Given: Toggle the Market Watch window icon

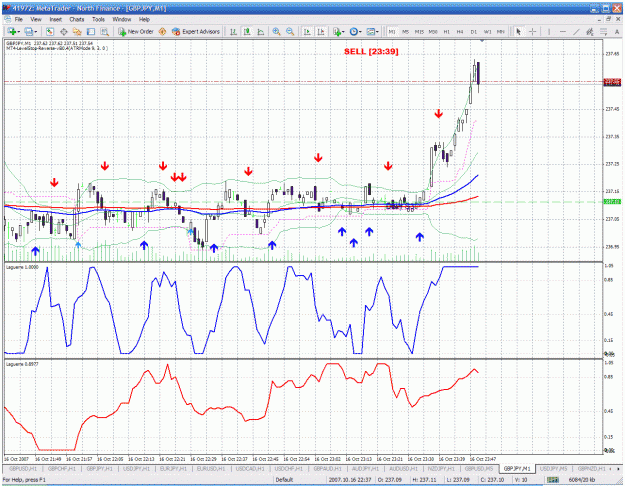Looking at the screenshot, I should (49, 31).
